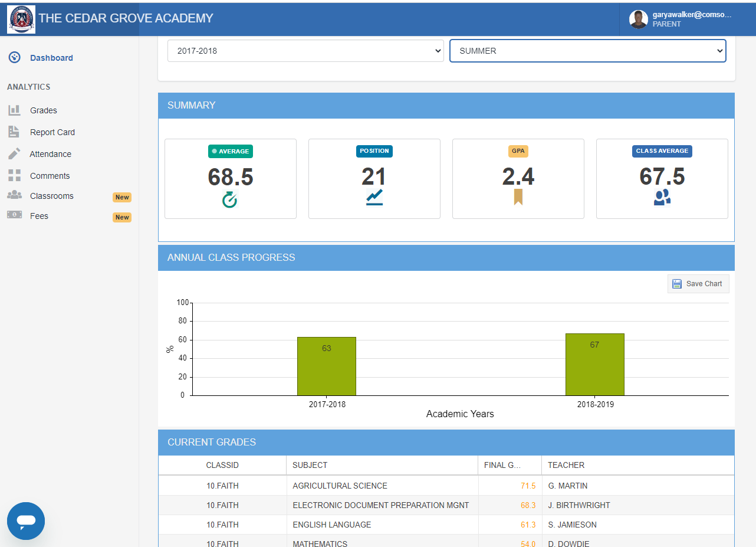Click the POSITION badge label
Image resolution: width=756 pixels, height=547 pixels.
point(374,151)
